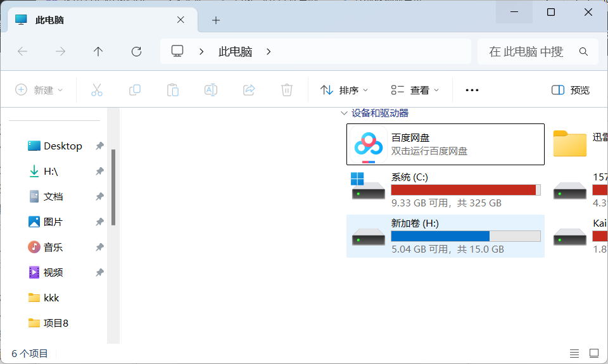Expand chevron before 此电脑 in address bar
This screenshot has width=608, height=364.
(201, 51)
